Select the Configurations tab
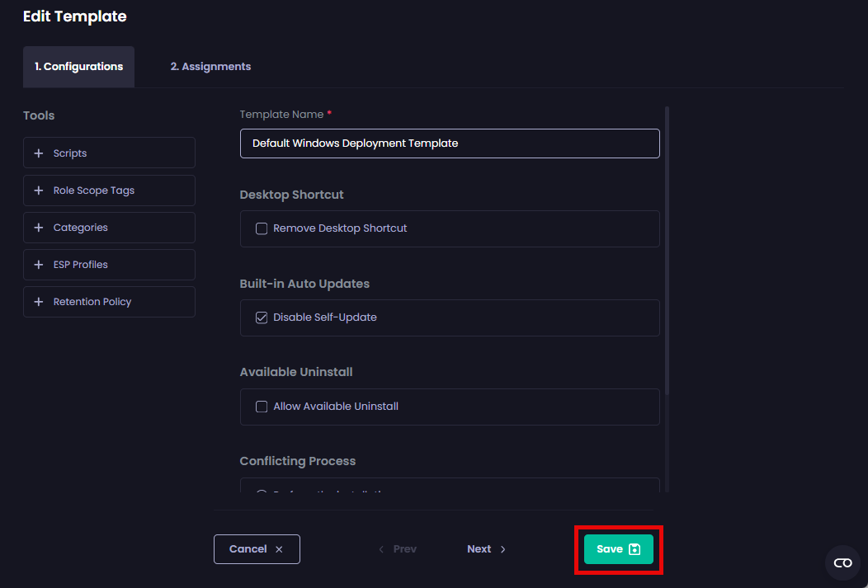This screenshot has width=868, height=588. tap(78, 67)
